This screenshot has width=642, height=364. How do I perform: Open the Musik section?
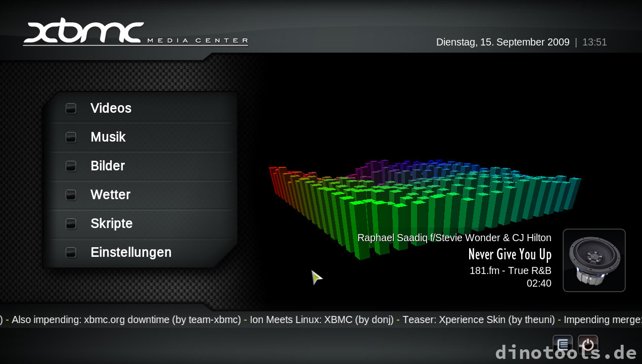coord(141,137)
